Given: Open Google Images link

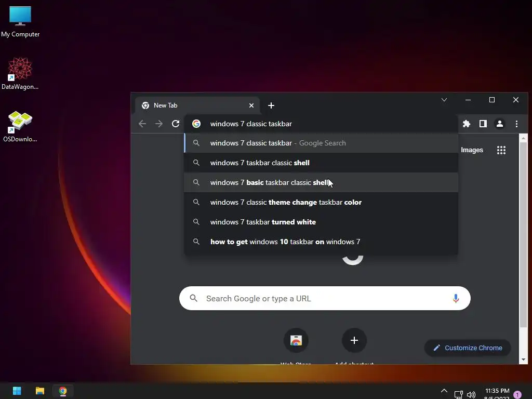Looking at the screenshot, I should click(x=472, y=150).
